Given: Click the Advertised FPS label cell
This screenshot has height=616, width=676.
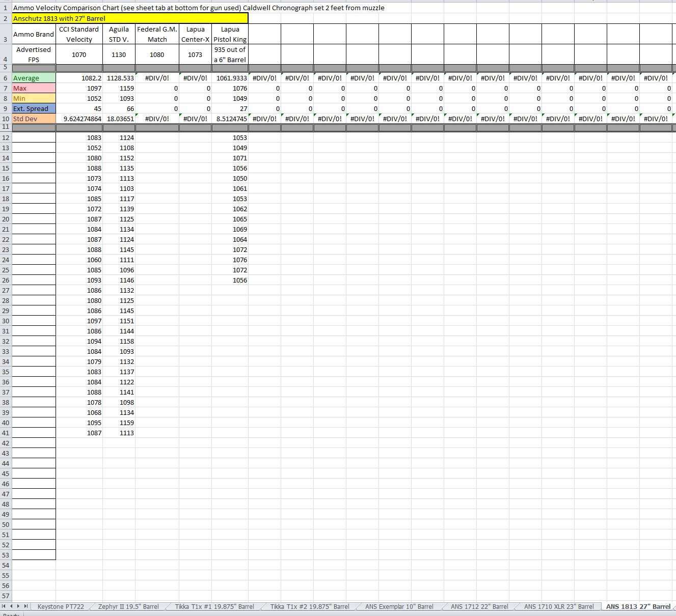Looking at the screenshot, I should 34,54.
